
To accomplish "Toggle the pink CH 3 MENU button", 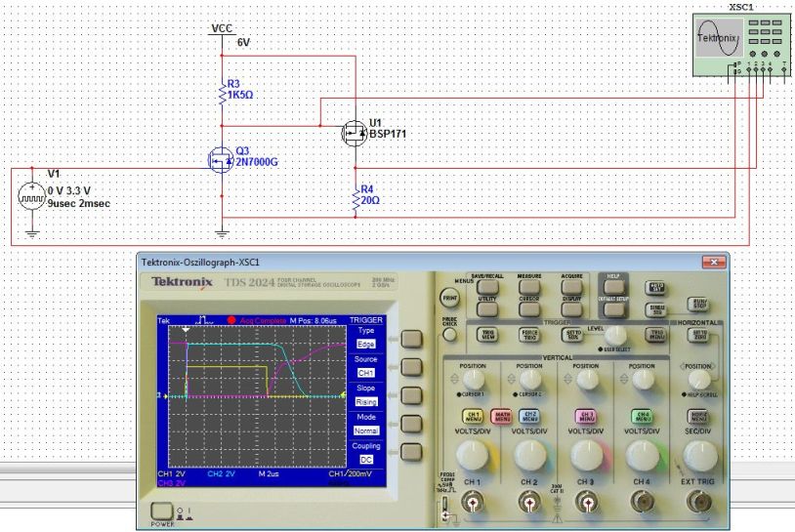I will (x=586, y=417).
